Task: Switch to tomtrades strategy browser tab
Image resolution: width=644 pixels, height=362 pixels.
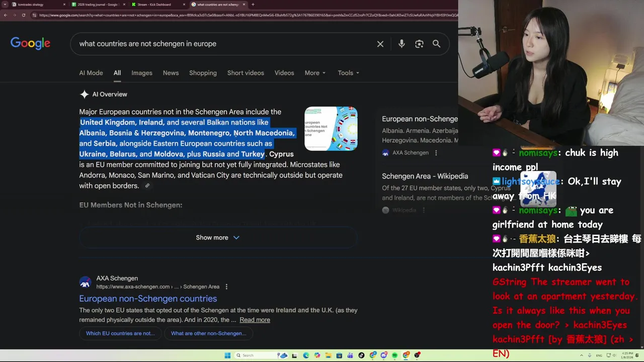Action: click(38, 5)
